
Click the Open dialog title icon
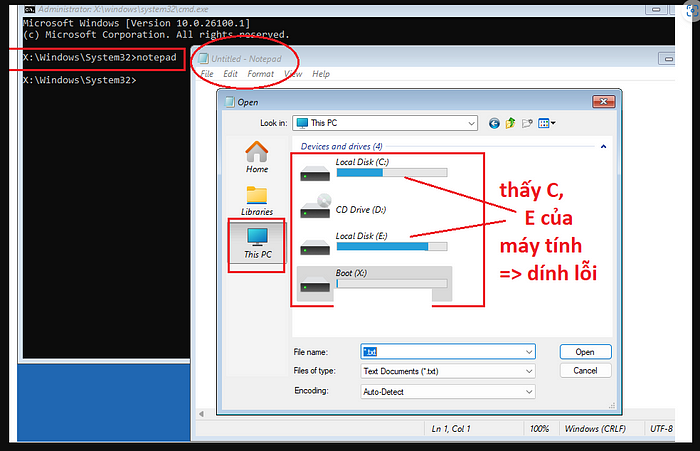(x=230, y=102)
